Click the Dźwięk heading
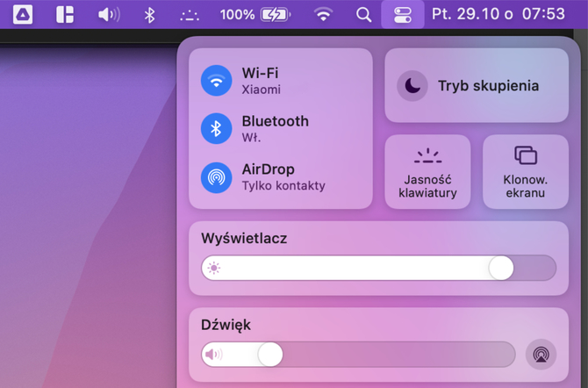Screen dimensions: 588x388 [226, 325]
